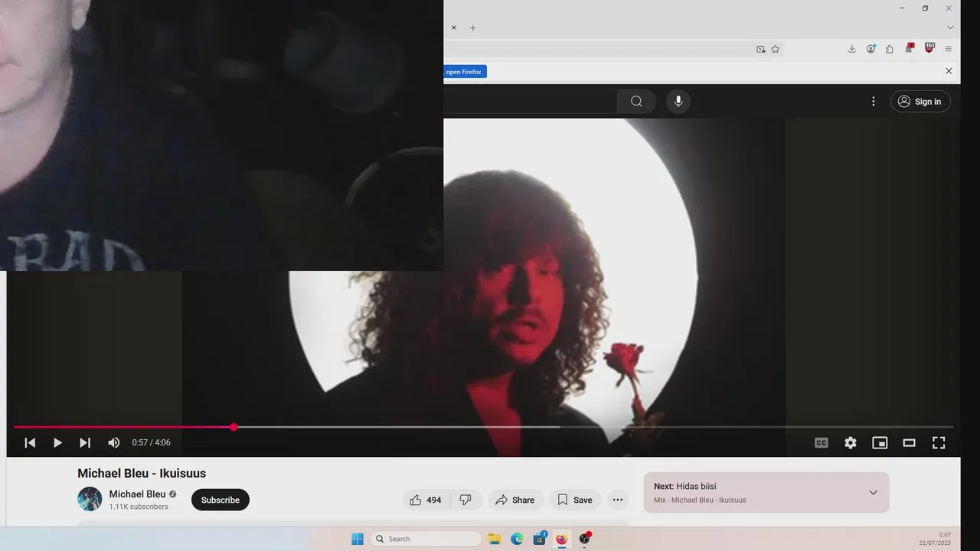Skip to the next video
The height and width of the screenshot is (551, 980).
(x=85, y=442)
